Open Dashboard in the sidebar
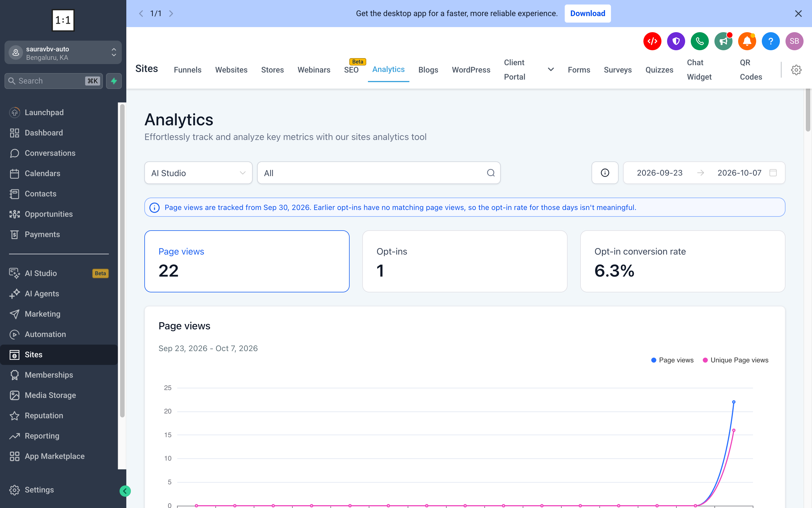 pos(59,133)
